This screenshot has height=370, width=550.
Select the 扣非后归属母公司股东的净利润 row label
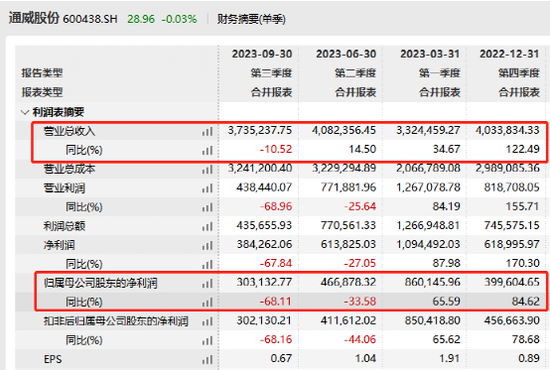tap(116, 321)
